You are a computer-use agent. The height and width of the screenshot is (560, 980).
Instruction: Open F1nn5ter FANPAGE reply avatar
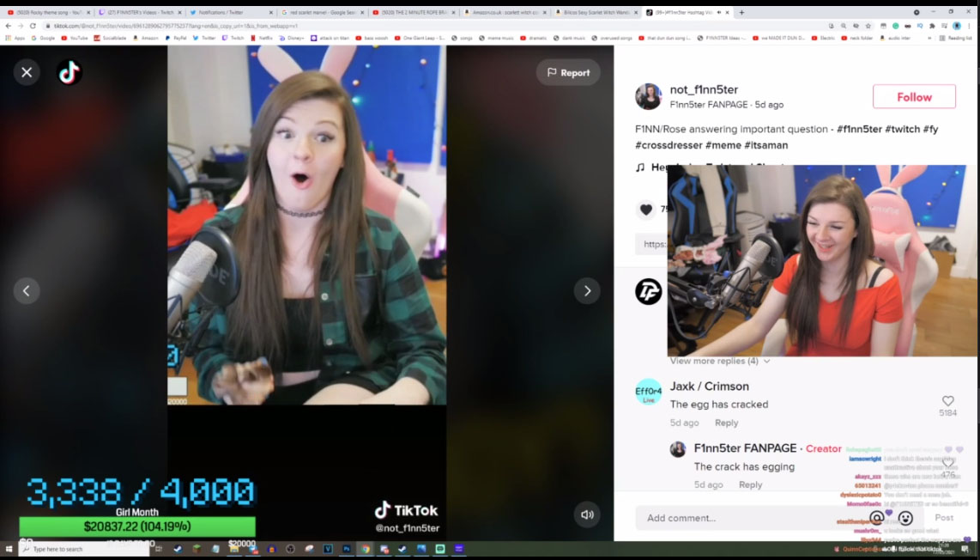(677, 449)
